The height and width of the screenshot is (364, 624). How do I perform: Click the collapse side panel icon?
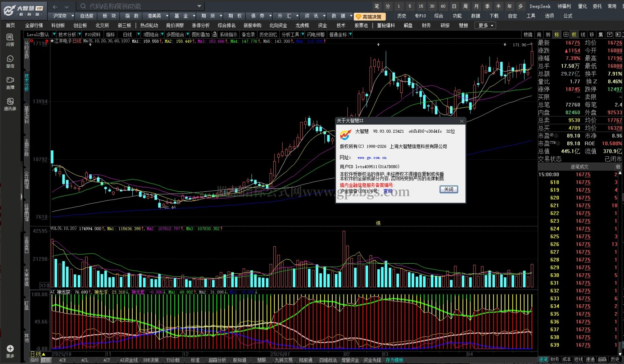click(x=618, y=34)
